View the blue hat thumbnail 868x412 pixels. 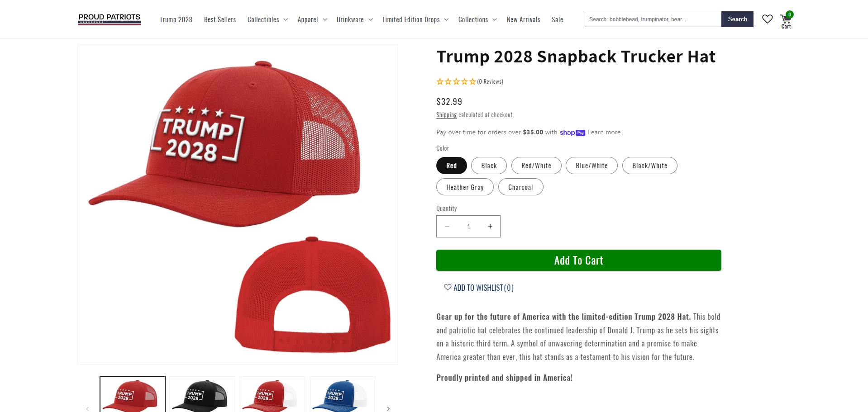pyautogui.click(x=343, y=394)
